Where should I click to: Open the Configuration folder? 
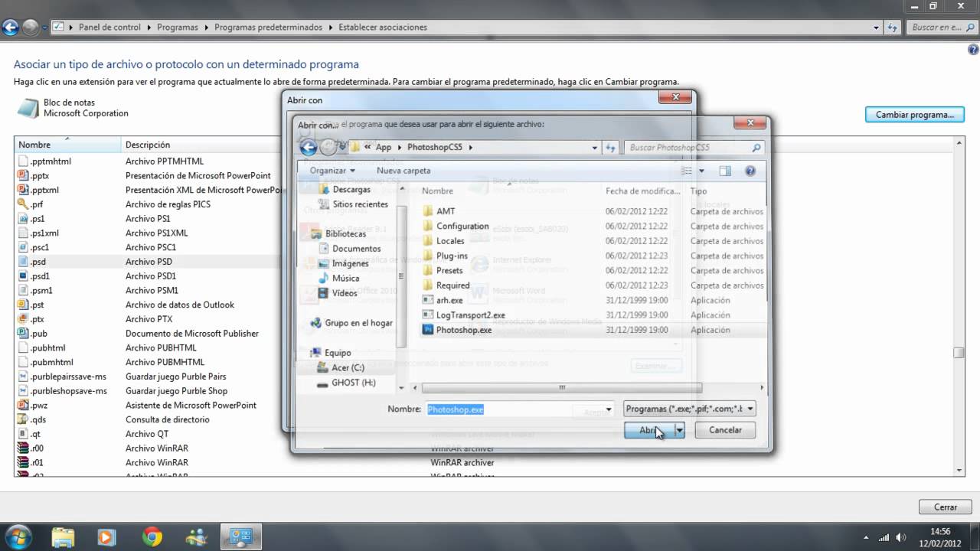(x=462, y=226)
